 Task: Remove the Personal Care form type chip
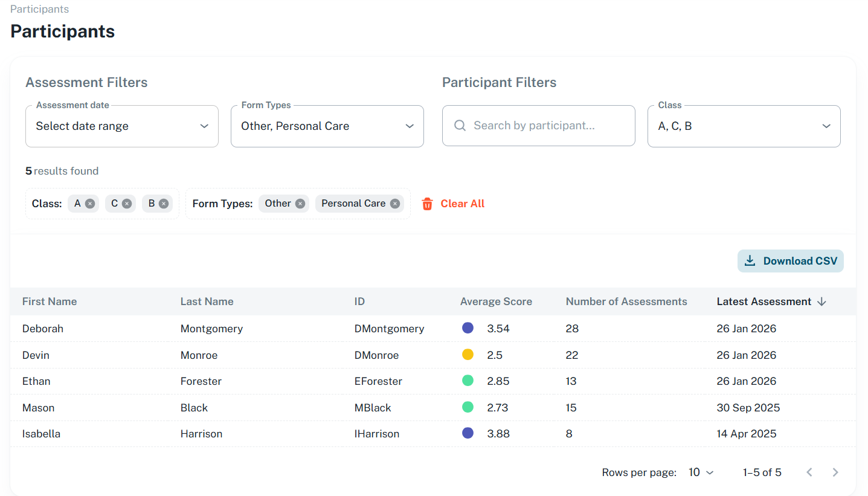coord(394,203)
